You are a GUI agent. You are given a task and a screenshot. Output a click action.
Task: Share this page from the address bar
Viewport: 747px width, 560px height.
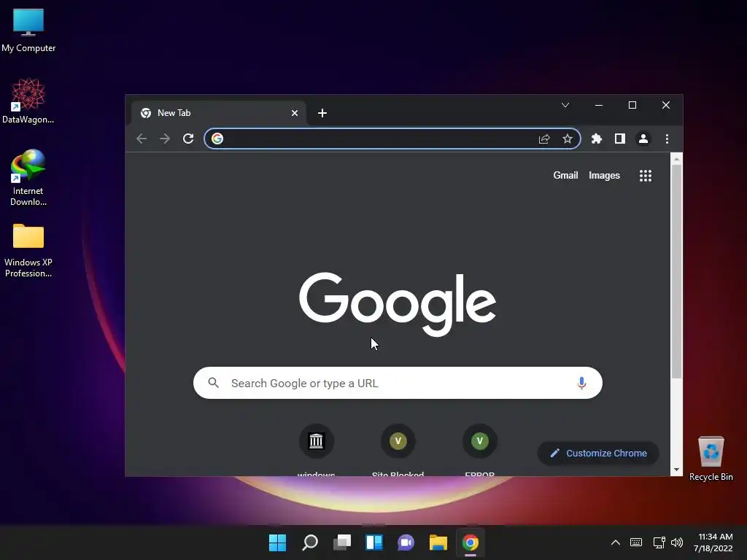pyautogui.click(x=544, y=139)
